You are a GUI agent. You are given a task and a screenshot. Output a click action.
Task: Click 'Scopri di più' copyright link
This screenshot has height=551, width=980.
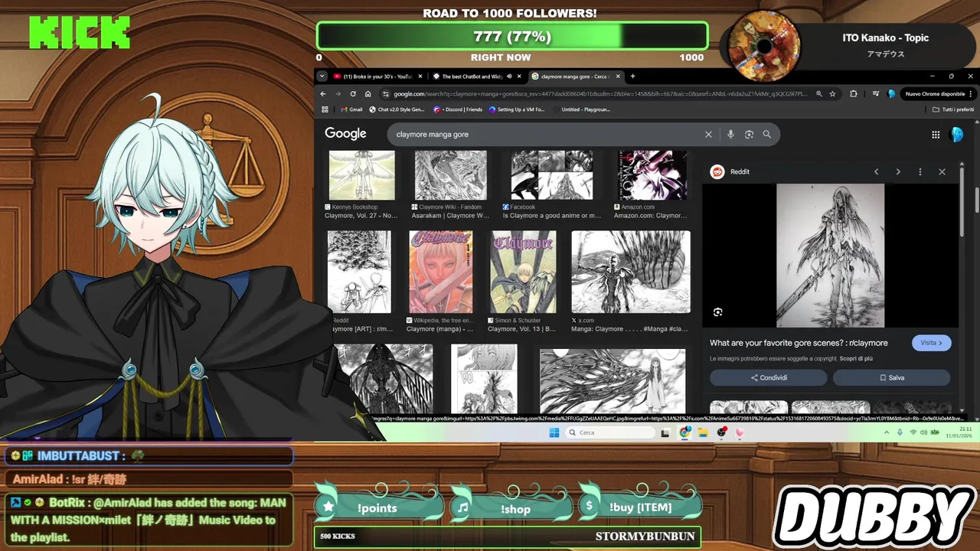pos(856,359)
